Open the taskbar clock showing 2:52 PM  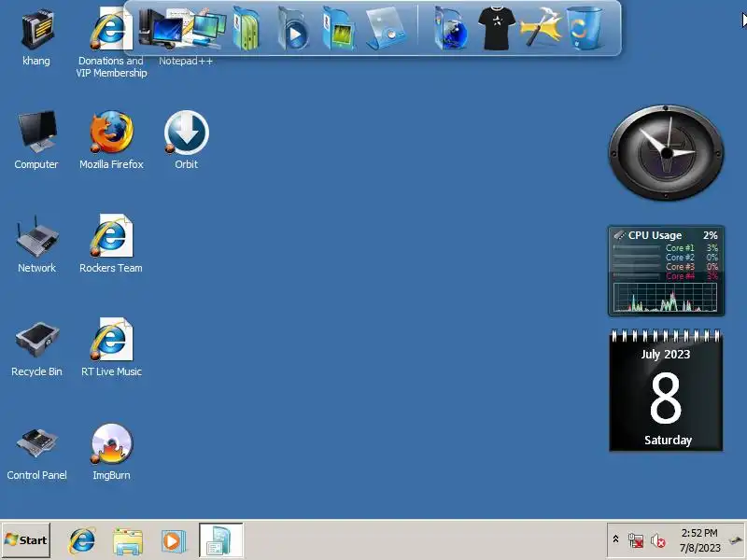pos(699,540)
